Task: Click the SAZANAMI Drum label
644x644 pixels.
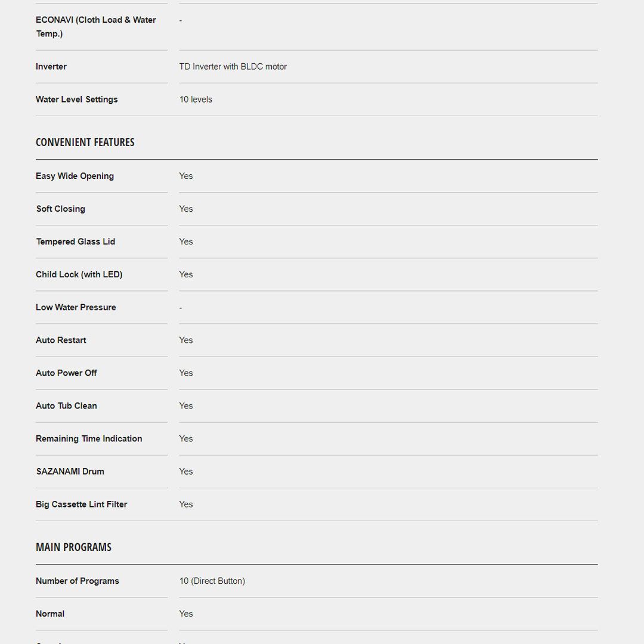Action: pos(70,471)
